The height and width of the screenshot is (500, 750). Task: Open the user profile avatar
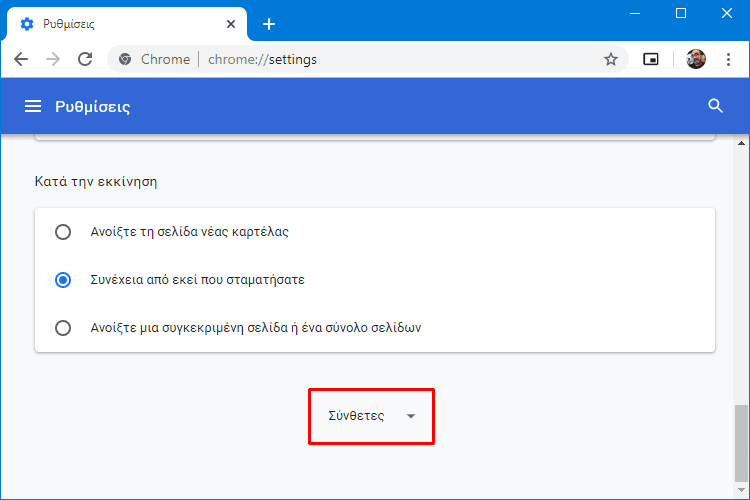[x=695, y=59]
